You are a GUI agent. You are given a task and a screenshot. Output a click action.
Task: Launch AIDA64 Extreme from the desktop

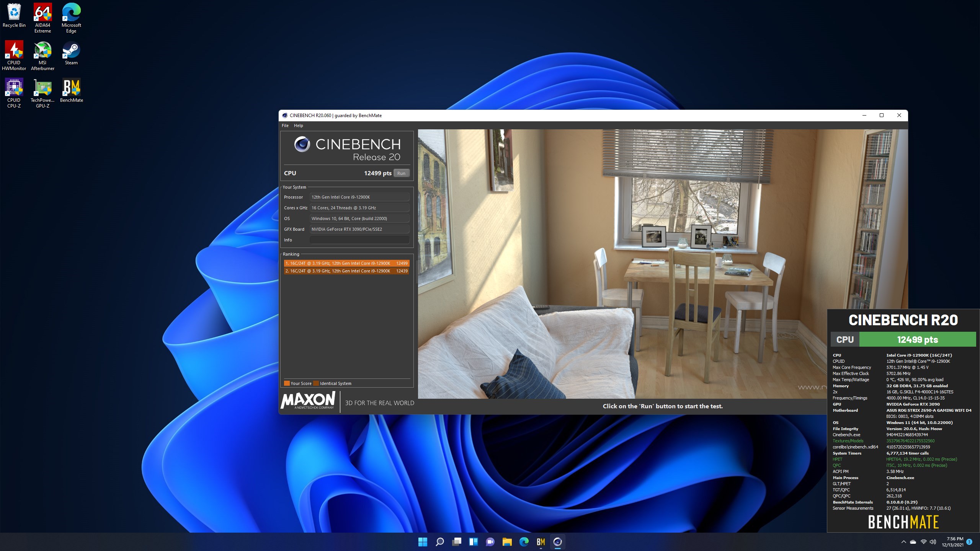coord(42,18)
